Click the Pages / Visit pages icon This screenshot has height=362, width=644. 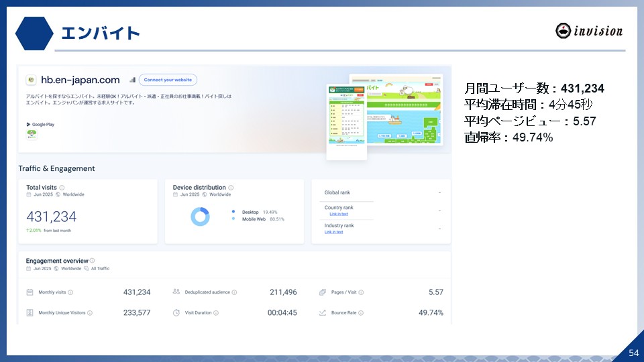click(323, 292)
